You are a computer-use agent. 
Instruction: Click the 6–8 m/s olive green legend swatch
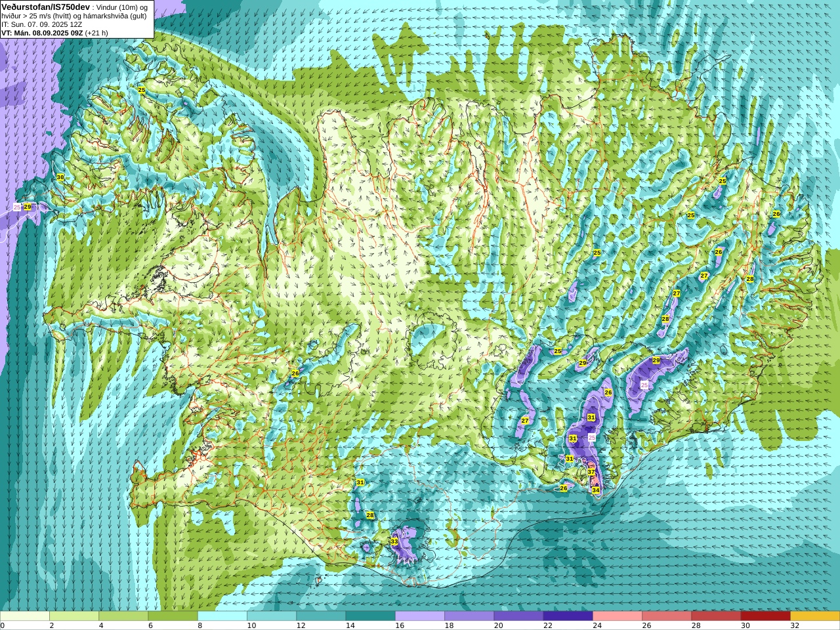pos(173,616)
